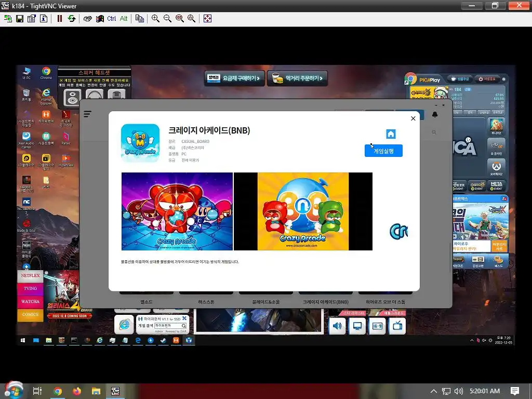Screen dimensions: 532x399
Task: Click the auto zoom magnifier icon
Action: [x=191, y=19]
